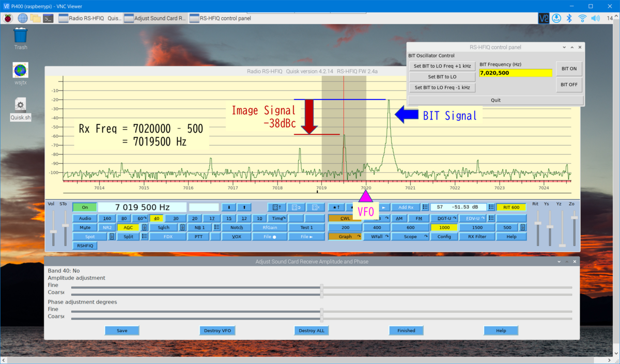
Task: Launch the web browser globe icon
Action: 23,18
